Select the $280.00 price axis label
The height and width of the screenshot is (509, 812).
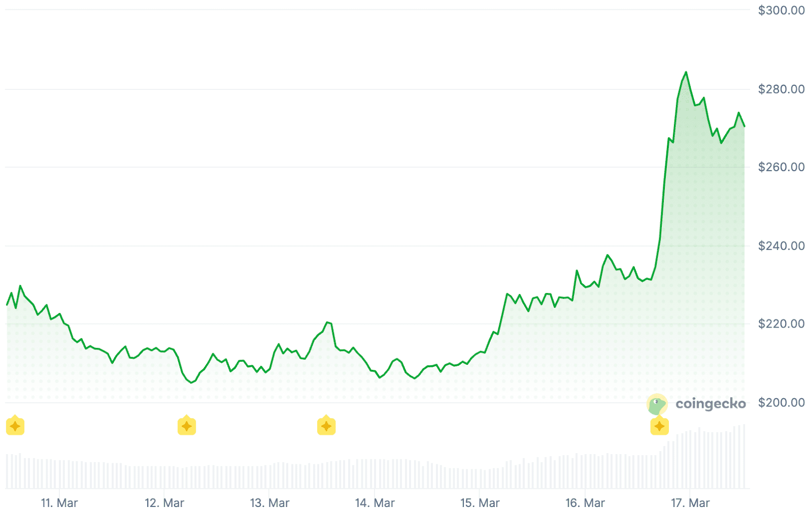coord(781,89)
